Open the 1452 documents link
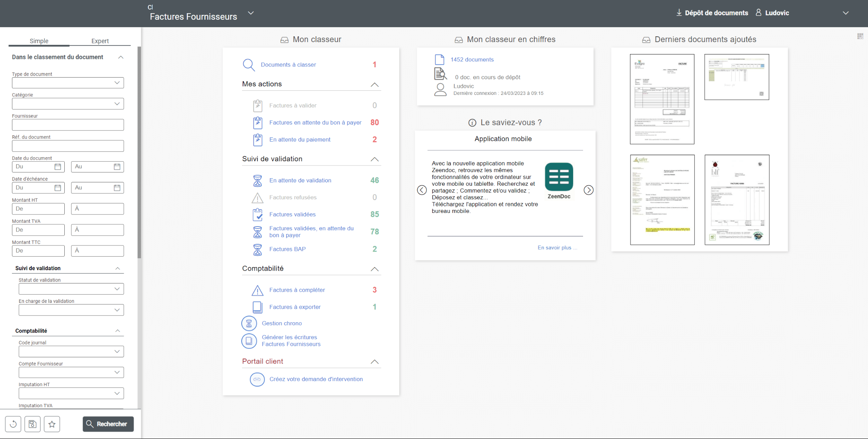The width and height of the screenshot is (868, 439). coord(472,59)
